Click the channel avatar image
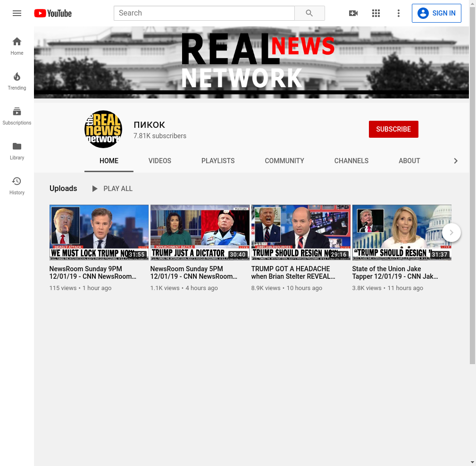Viewport: 476px width, 466px height. point(103,129)
